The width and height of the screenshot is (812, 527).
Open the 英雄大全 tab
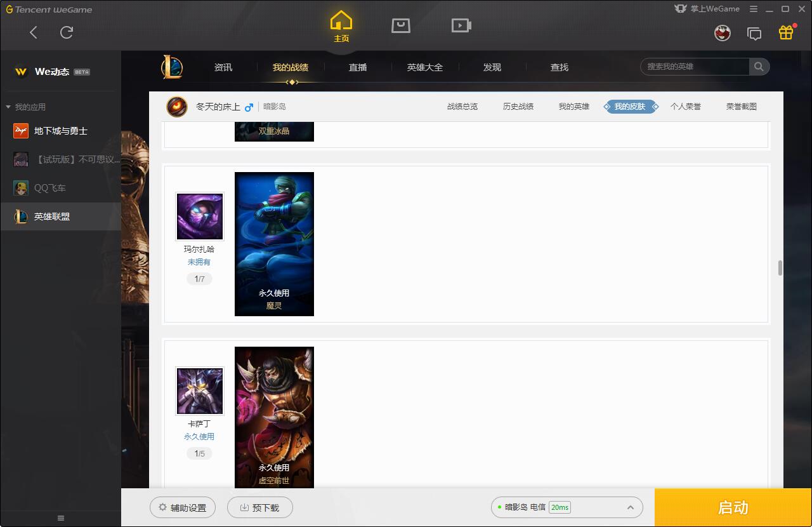[x=425, y=67]
